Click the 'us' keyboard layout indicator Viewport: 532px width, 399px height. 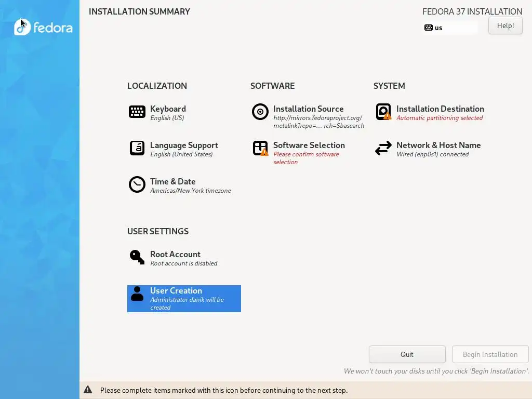[450, 28]
